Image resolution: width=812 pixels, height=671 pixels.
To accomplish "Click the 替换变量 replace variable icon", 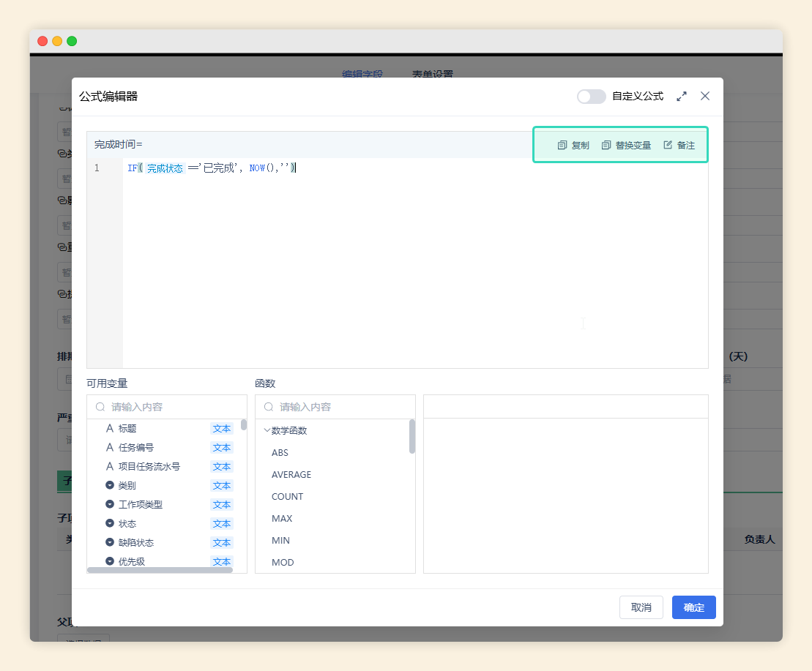I will coord(606,146).
